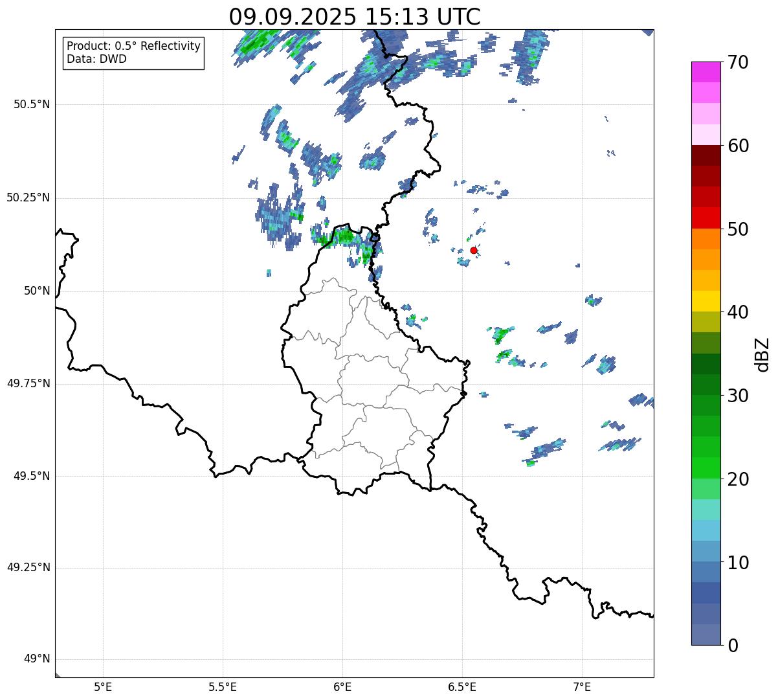Click the 5°E longitude axis label
The width and height of the screenshot is (778, 700).
point(103,686)
